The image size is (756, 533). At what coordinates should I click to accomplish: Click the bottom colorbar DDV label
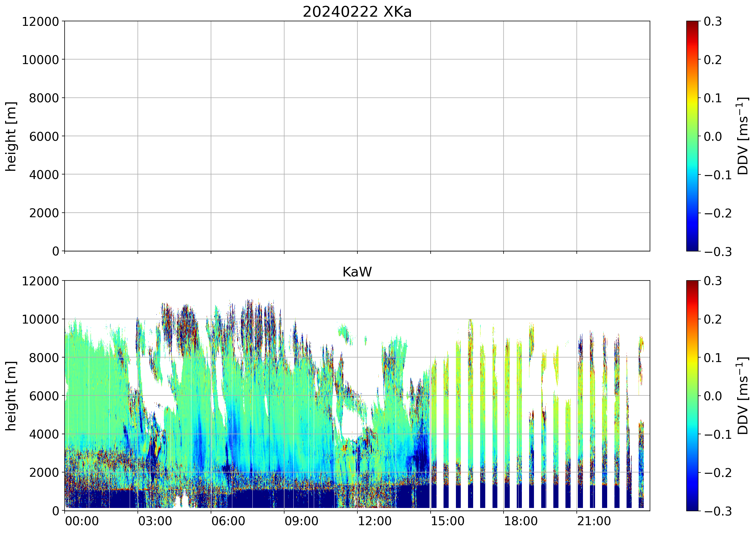[x=743, y=396]
